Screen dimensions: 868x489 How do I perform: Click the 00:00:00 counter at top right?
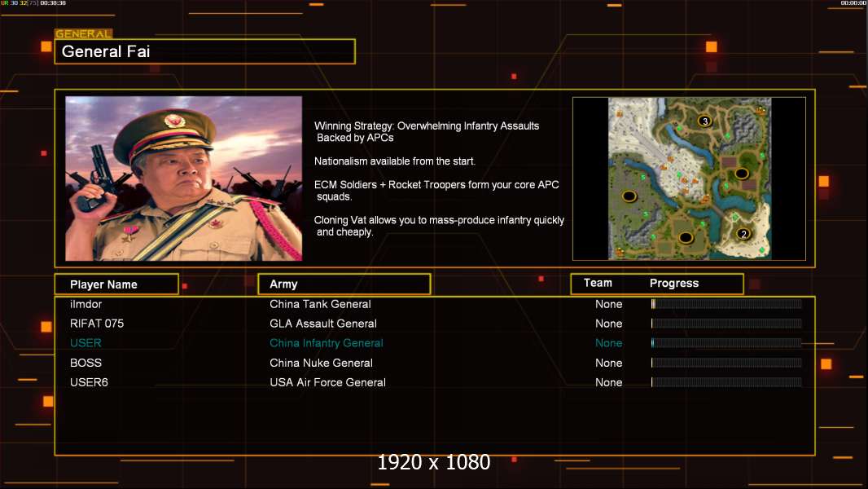pyautogui.click(x=853, y=3)
